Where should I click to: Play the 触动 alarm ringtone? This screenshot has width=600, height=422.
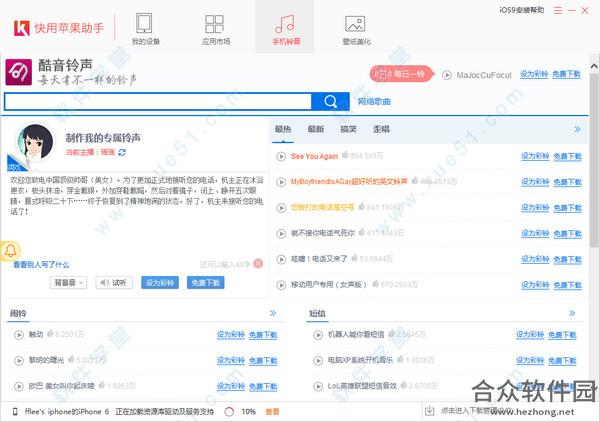[x=19, y=335]
